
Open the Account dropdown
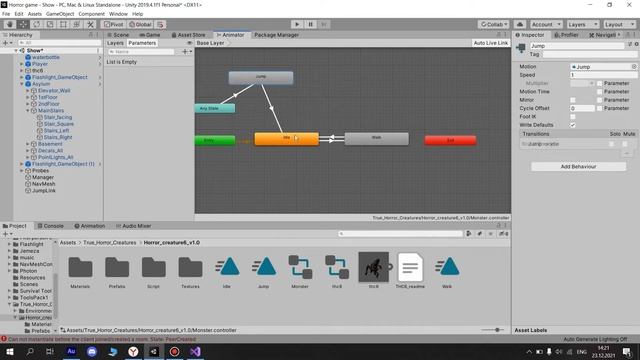point(546,24)
